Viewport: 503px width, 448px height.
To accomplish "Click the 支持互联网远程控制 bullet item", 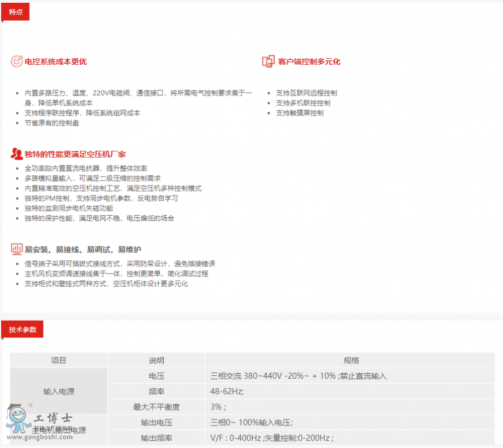I will tap(306, 93).
